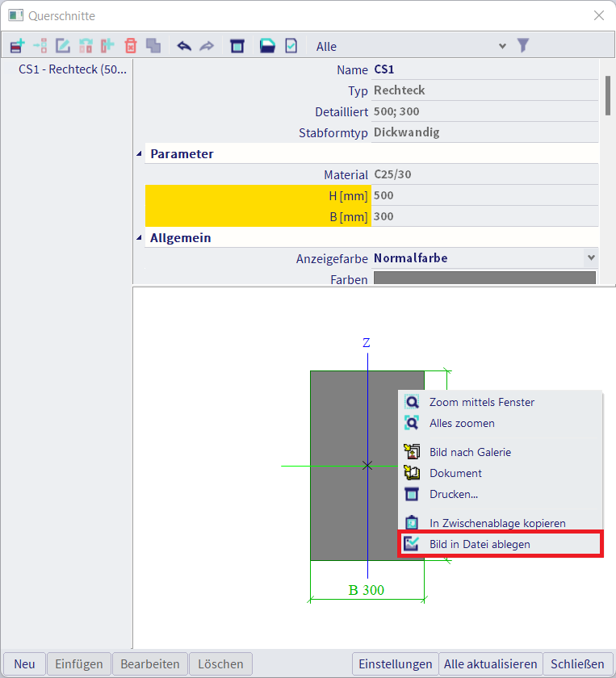
Task: Click the filter funnel icon
Action: (523, 46)
